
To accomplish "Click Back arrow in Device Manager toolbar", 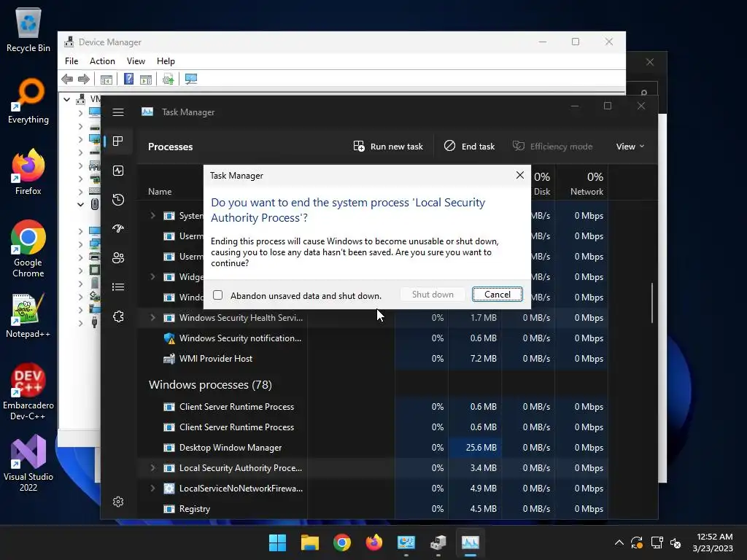I will click(x=67, y=79).
